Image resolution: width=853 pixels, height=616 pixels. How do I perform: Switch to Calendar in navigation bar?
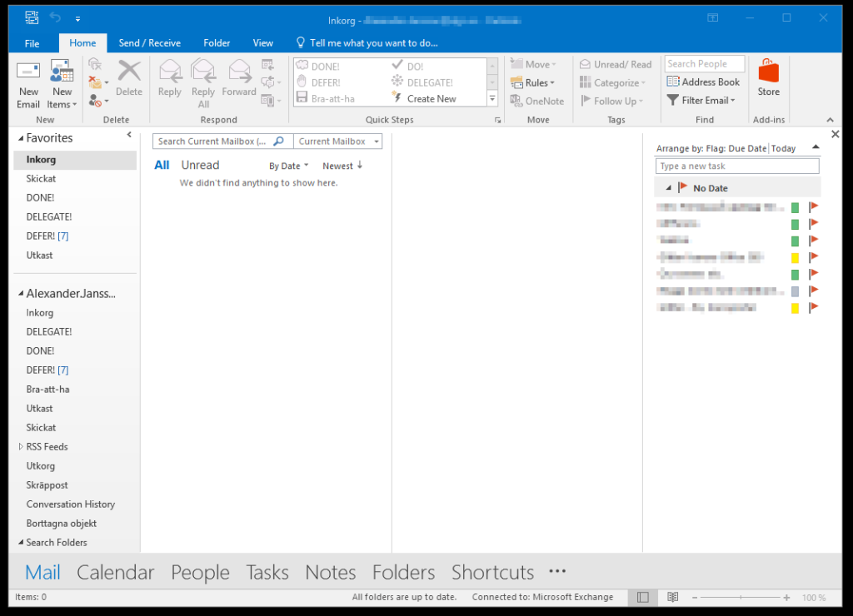tap(115, 573)
